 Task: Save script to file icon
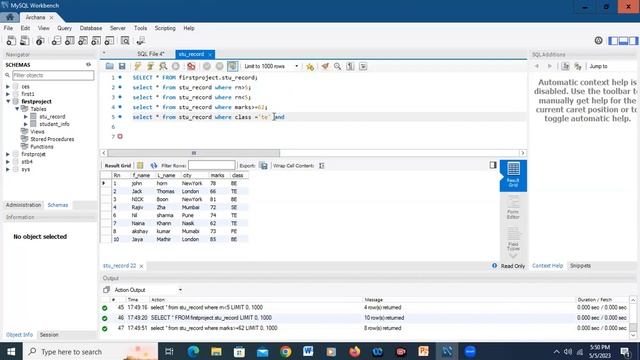122,66
